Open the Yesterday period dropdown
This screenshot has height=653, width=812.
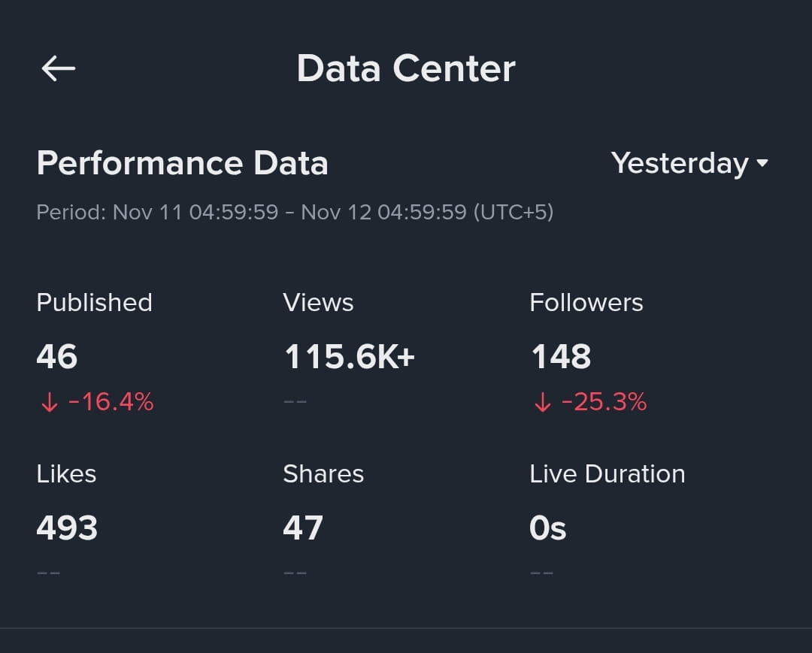[689, 164]
